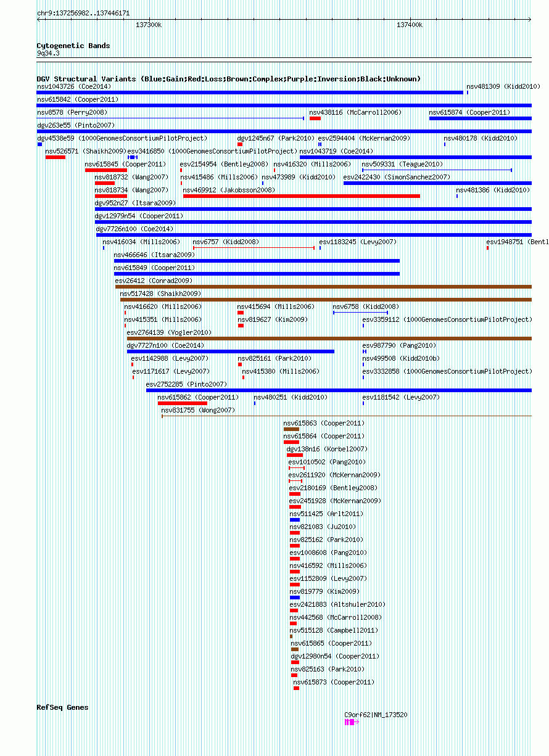549x756 pixels.
Task: Click dgv4538e59 1000GenomesConsortiumPilotProject label
Action: [122, 139]
